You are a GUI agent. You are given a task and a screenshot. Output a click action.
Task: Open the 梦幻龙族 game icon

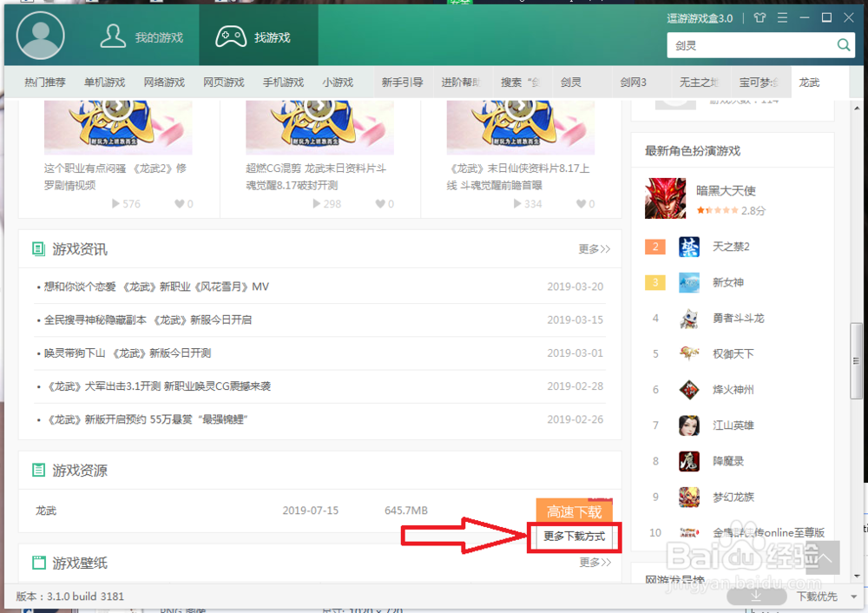pyautogui.click(x=689, y=497)
